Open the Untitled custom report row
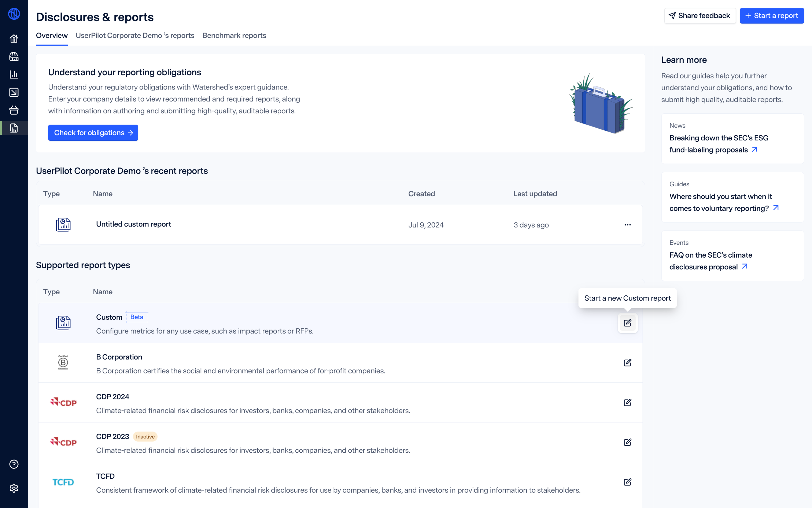The image size is (812, 508). (x=133, y=224)
